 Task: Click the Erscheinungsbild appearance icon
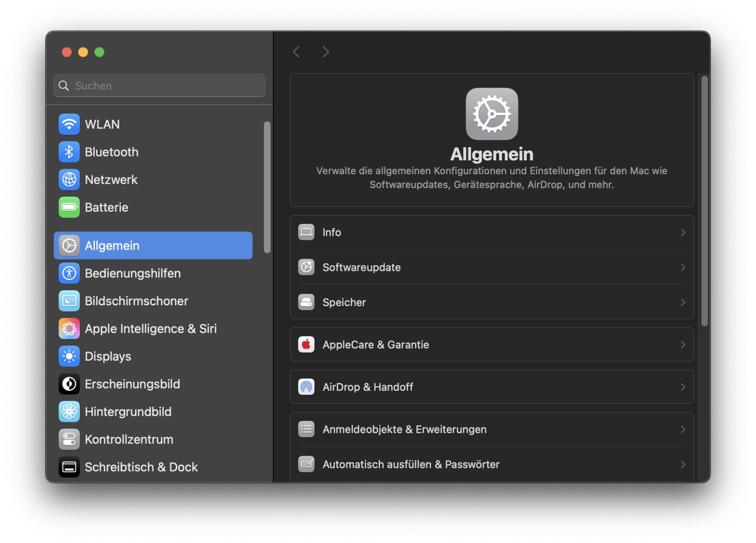click(69, 384)
